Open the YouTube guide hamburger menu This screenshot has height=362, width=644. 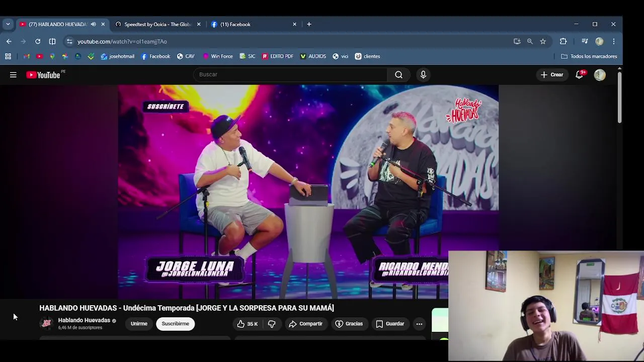click(13, 75)
